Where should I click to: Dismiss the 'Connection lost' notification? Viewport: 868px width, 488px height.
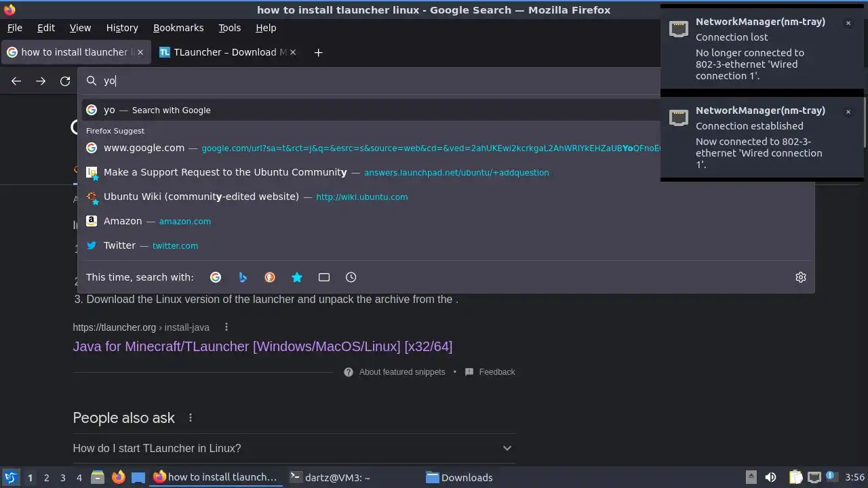coord(848,23)
